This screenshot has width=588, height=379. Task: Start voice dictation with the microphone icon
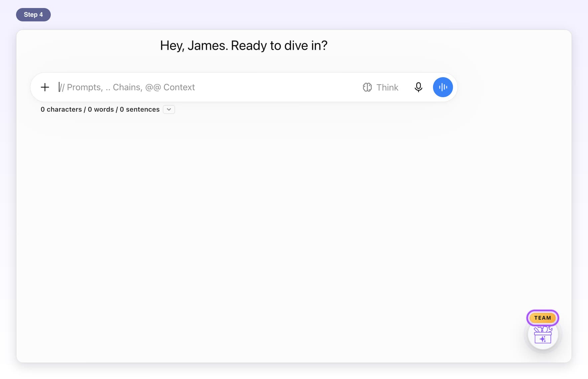(x=418, y=87)
